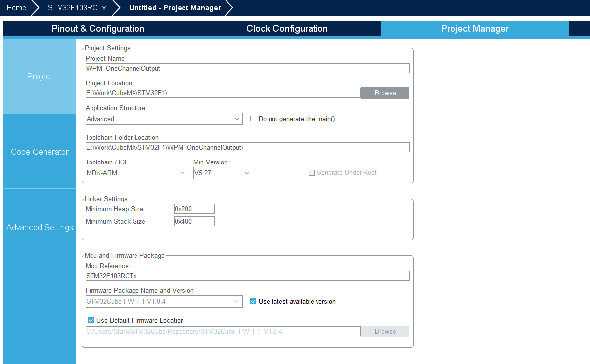The width and height of the screenshot is (590, 364).
Task: Click the firmware repository path field
Action: coord(223,332)
